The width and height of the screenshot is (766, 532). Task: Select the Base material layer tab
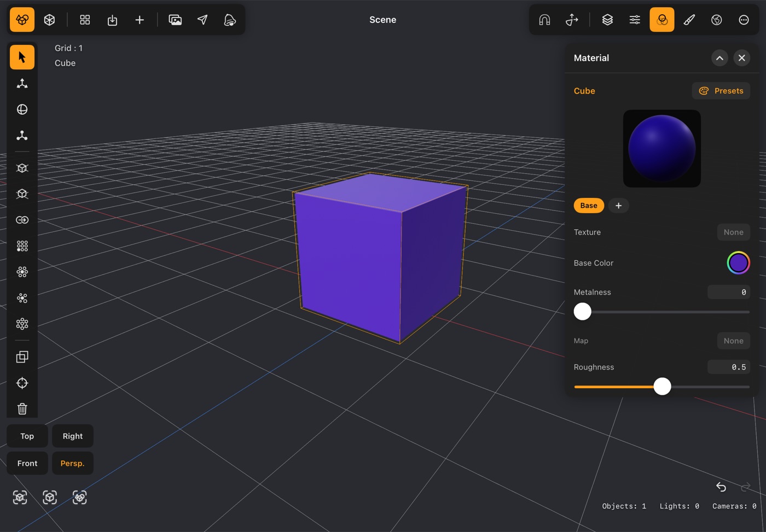(589, 206)
